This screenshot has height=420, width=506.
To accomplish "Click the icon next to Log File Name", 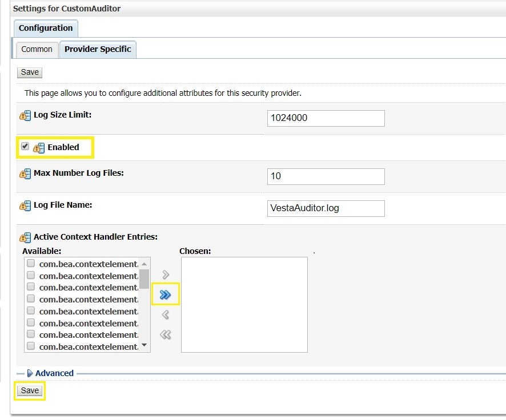I will pos(25,205).
